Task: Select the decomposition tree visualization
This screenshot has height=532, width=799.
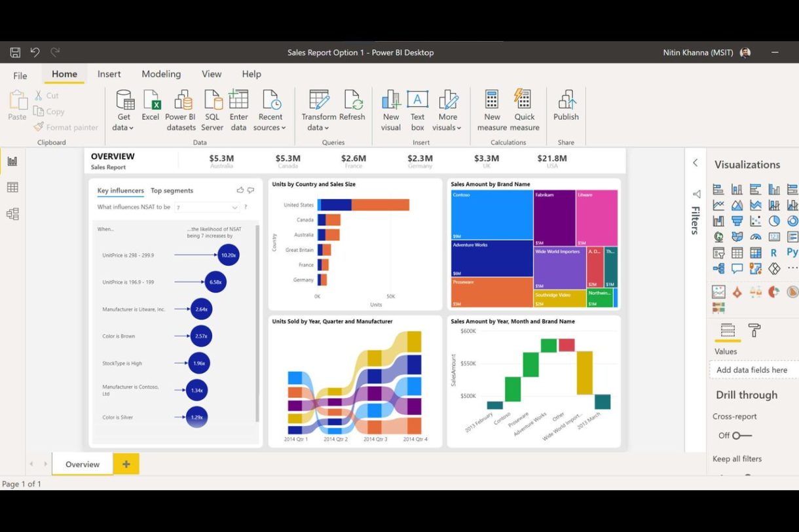Action: click(718, 268)
